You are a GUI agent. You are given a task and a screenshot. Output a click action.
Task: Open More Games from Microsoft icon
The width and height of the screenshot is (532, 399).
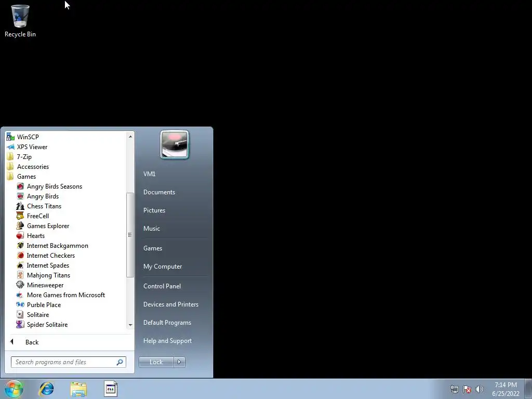coord(20,295)
